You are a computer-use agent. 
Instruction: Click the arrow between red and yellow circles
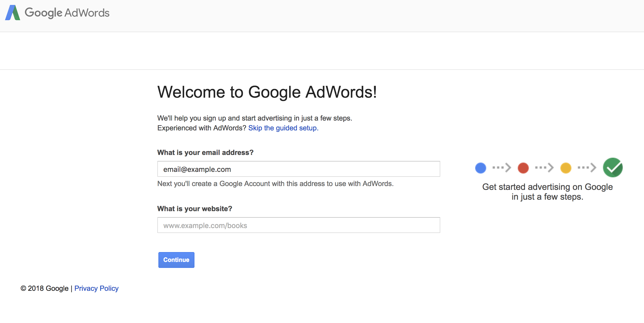544,168
